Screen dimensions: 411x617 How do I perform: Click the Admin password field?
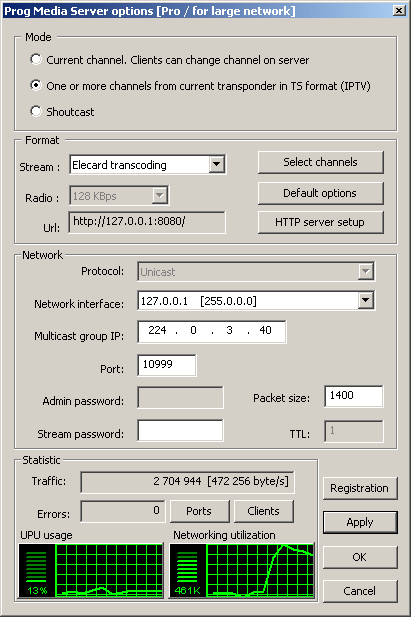point(180,397)
